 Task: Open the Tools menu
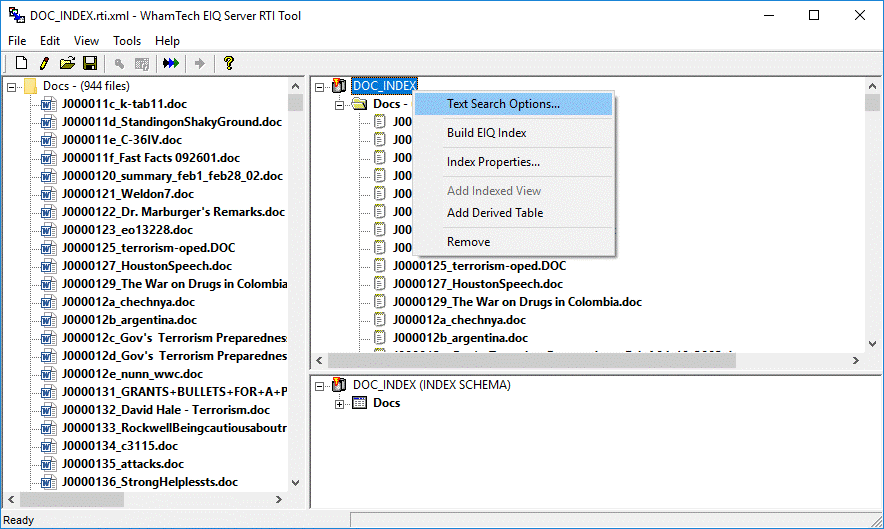click(x=127, y=41)
